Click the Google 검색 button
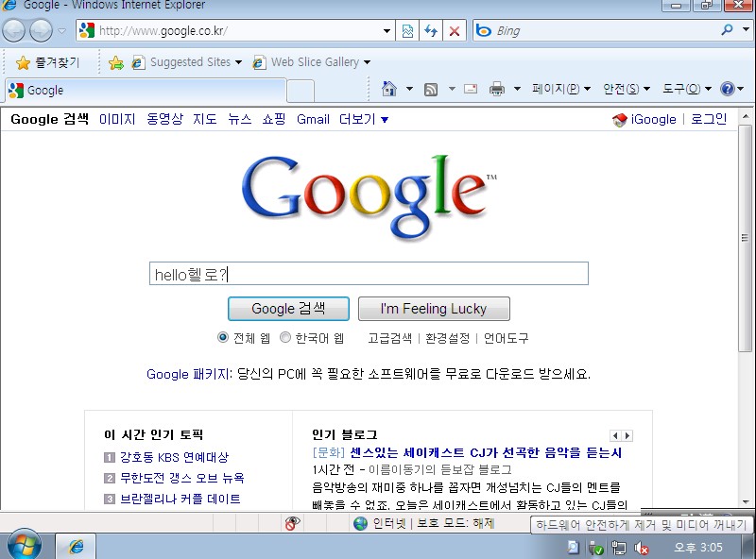The image size is (756, 559). point(288,309)
